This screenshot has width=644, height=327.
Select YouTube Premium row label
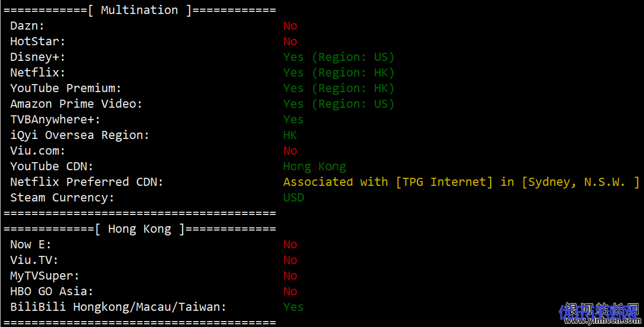coord(66,88)
